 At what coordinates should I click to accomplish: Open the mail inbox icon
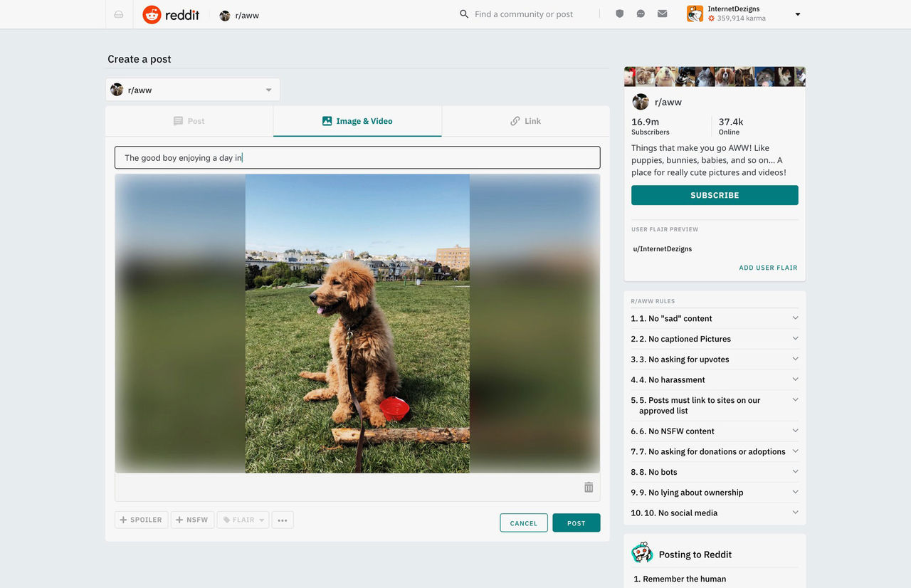click(x=662, y=14)
